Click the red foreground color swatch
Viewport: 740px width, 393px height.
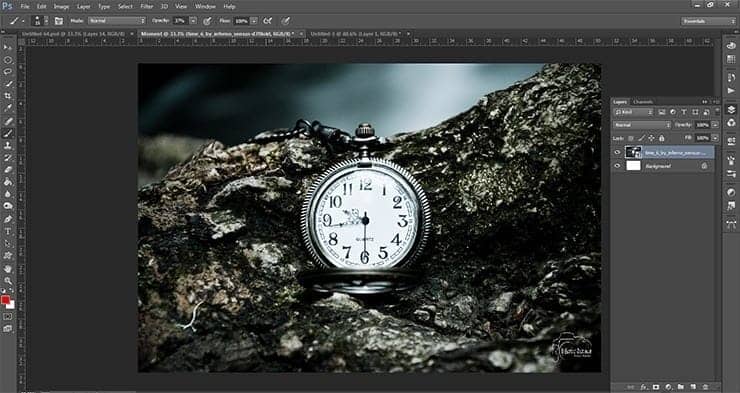click(5, 300)
